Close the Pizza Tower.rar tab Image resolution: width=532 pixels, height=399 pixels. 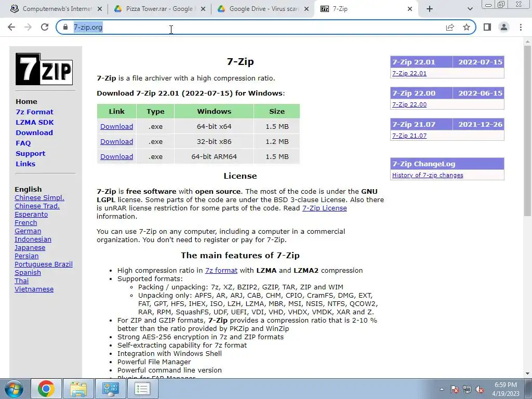tap(203, 9)
